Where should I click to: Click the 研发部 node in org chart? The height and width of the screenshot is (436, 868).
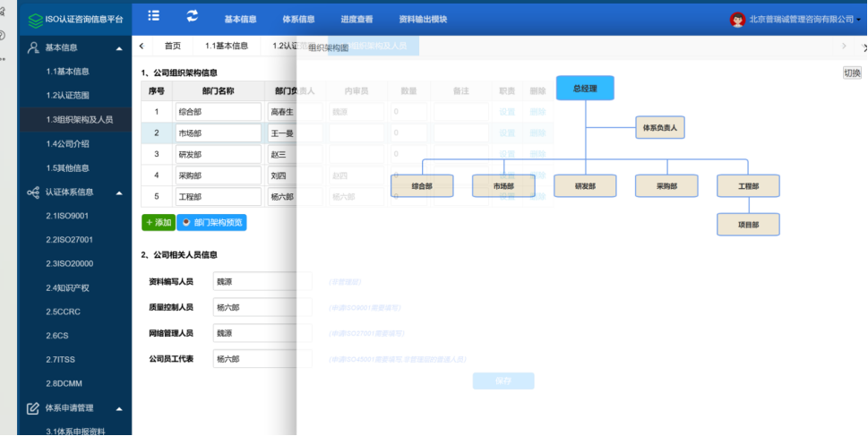click(x=585, y=186)
